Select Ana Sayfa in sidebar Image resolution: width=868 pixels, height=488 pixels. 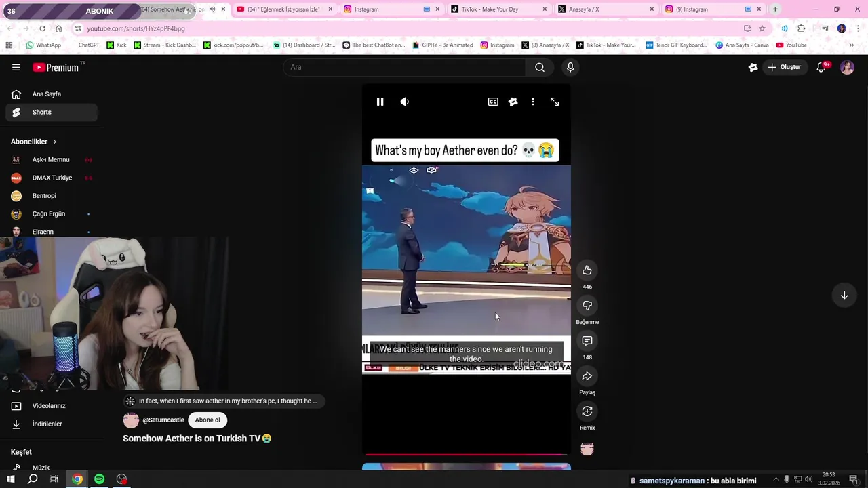click(x=52, y=94)
